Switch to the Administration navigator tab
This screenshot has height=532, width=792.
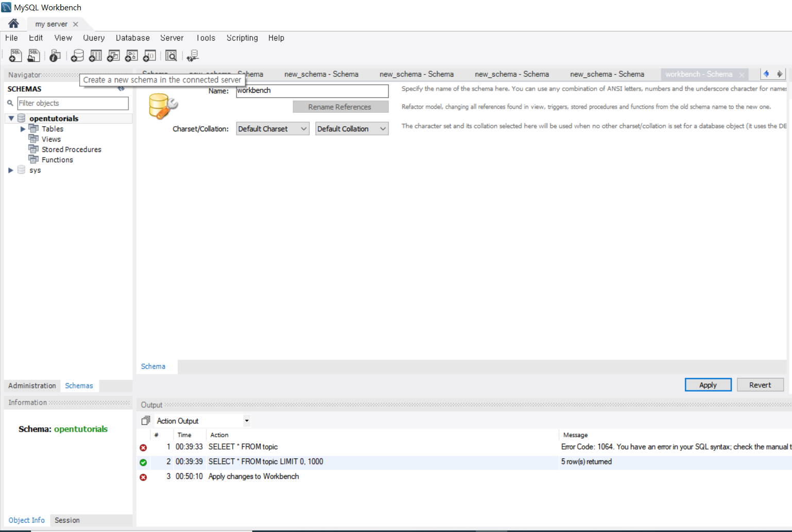32,386
